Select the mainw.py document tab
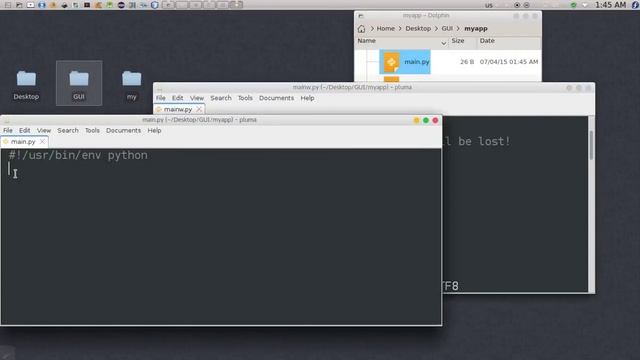Image resolution: width=640 pixels, height=360 pixels. 178,109
